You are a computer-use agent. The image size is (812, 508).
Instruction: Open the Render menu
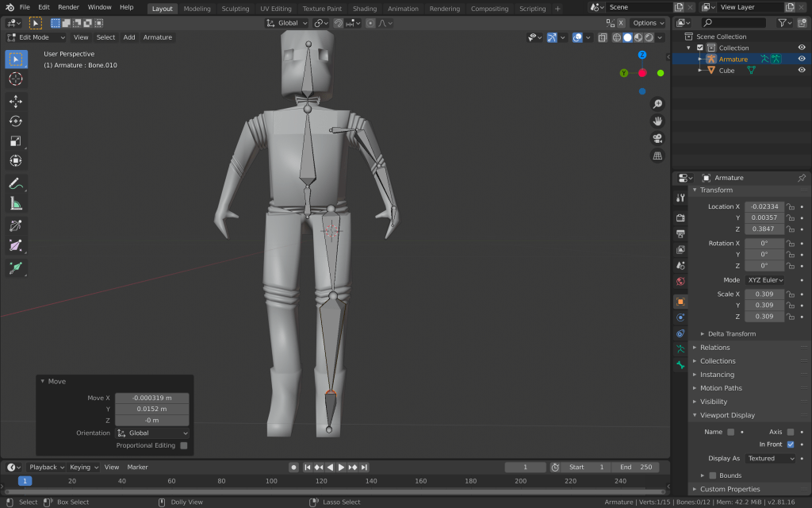click(68, 7)
